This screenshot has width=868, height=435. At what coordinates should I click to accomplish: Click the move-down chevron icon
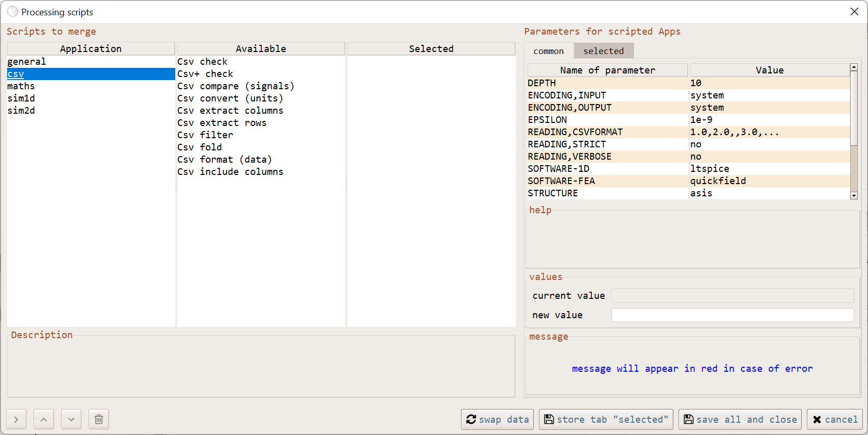coord(71,419)
